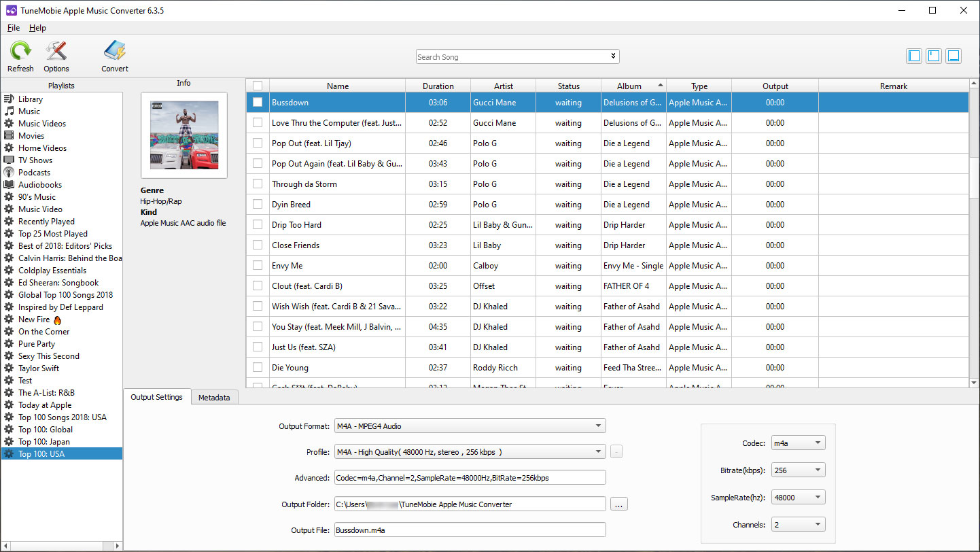Screen dimensions: 980x552
Task: Click the album artwork thumbnail
Action: 184,135
